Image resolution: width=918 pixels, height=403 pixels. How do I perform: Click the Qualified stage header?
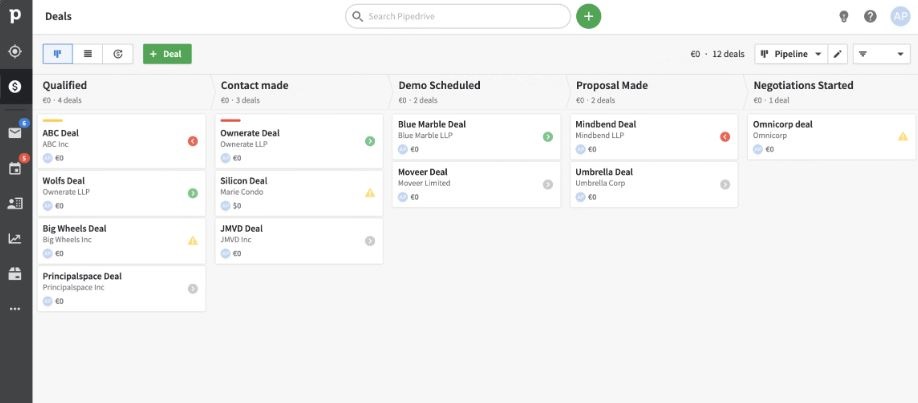pyautogui.click(x=64, y=86)
